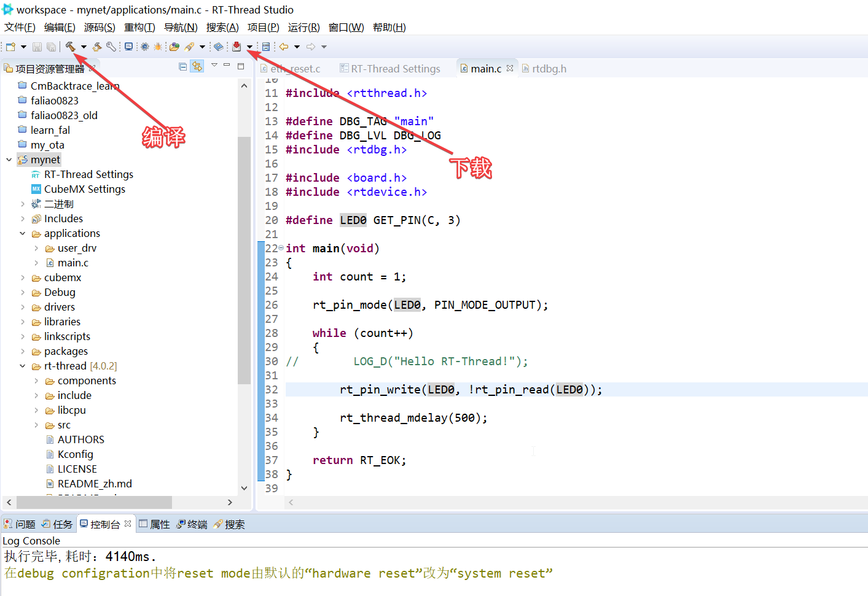Open the Build dropdown arrow next to hammer
Screen dimensions: 868x596
point(83,46)
